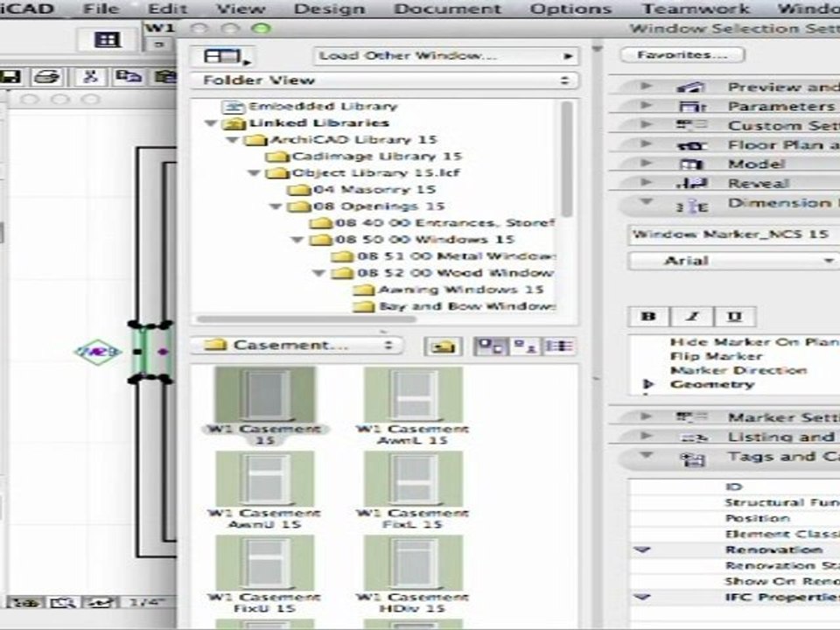Open the Casement folder dropdown

click(297, 346)
